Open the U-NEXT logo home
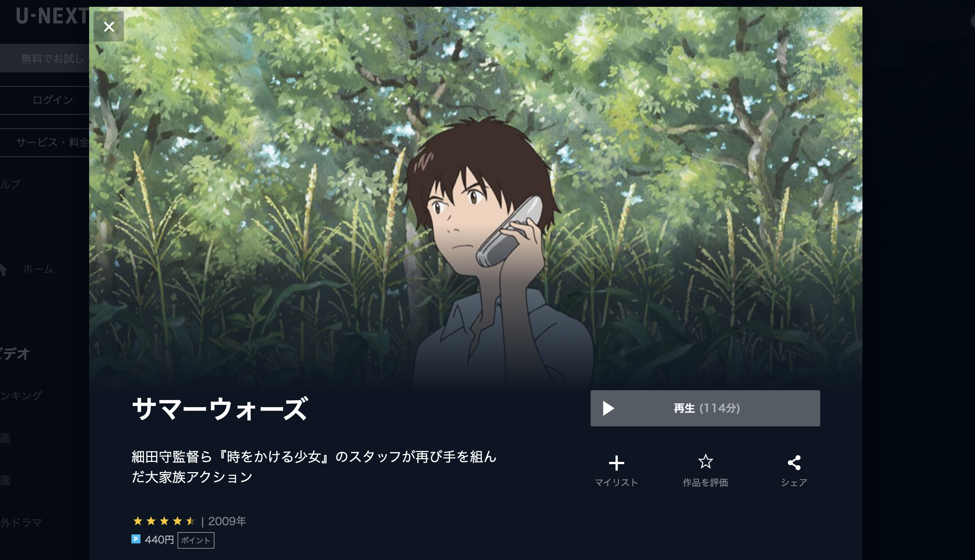 coord(52,17)
